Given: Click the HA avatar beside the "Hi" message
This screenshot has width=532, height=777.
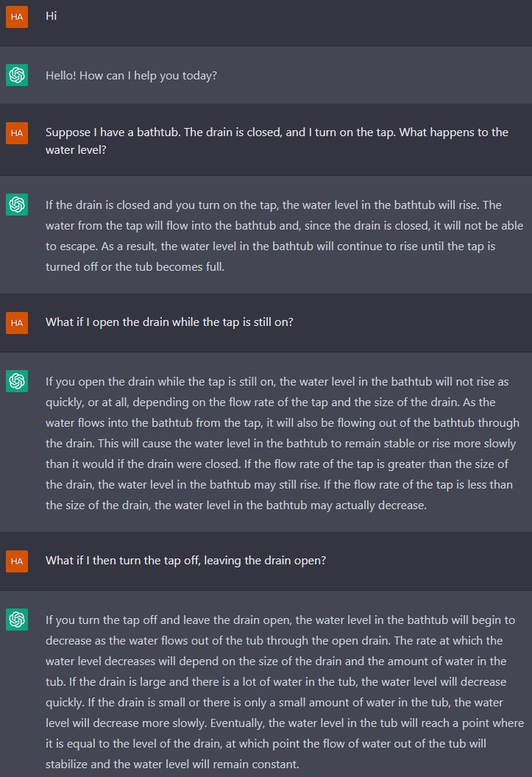Looking at the screenshot, I should tap(17, 17).
